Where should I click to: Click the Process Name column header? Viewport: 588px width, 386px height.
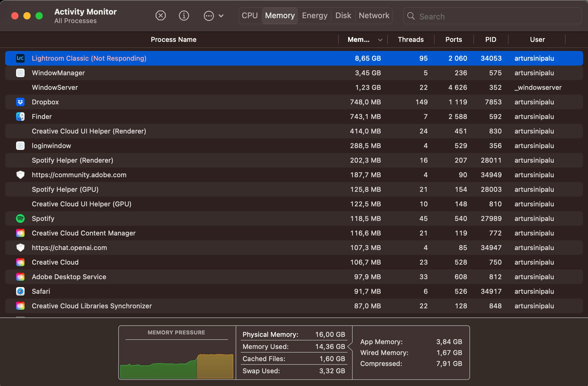(x=173, y=40)
